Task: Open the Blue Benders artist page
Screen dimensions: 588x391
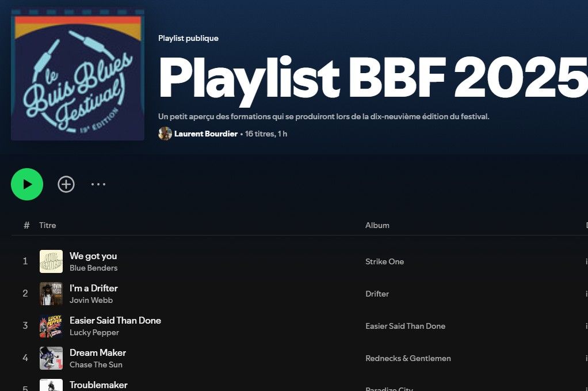Action: pos(93,268)
